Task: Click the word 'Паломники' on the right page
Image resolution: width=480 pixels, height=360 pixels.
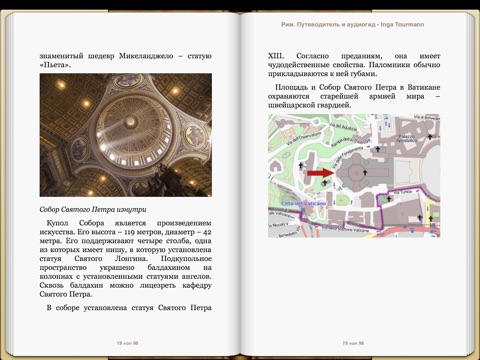Action: (389, 65)
